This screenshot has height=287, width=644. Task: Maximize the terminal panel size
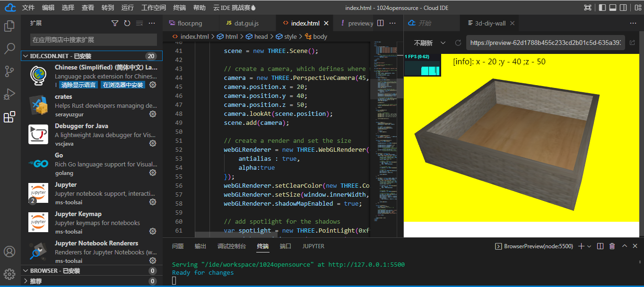pos(624,246)
